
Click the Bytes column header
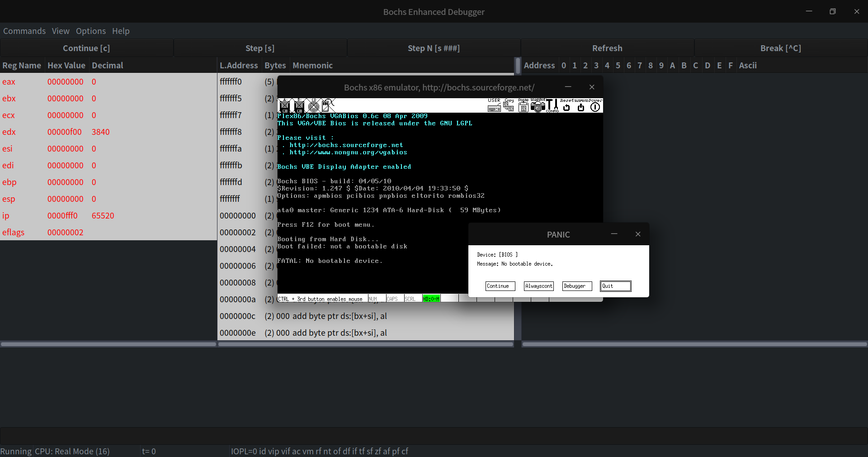click(275, 65)
